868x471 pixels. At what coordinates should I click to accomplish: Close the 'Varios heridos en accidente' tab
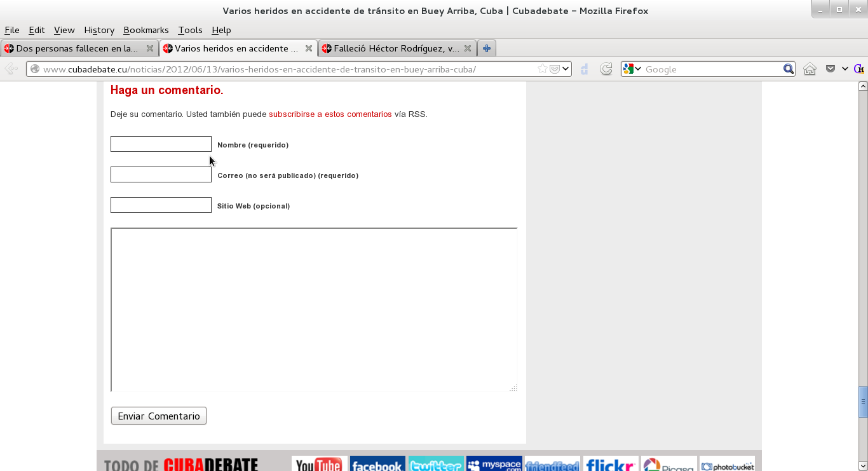coord(309,48)
